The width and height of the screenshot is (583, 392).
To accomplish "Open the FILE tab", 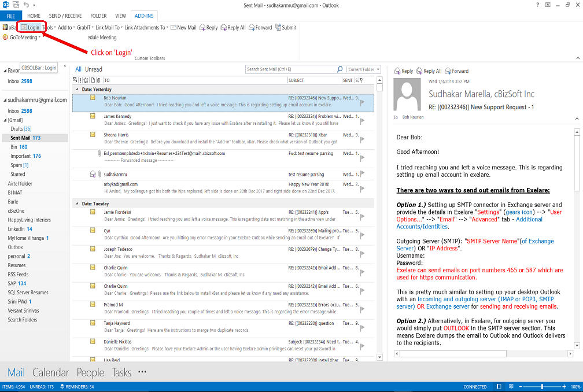I will point(11,16).
